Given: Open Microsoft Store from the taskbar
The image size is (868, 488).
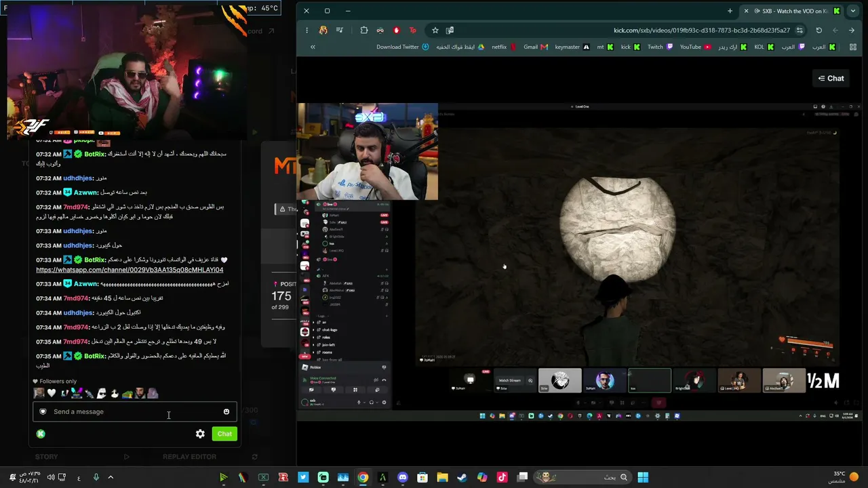Looking at the screenshot, I should click(x=422, y=478).
